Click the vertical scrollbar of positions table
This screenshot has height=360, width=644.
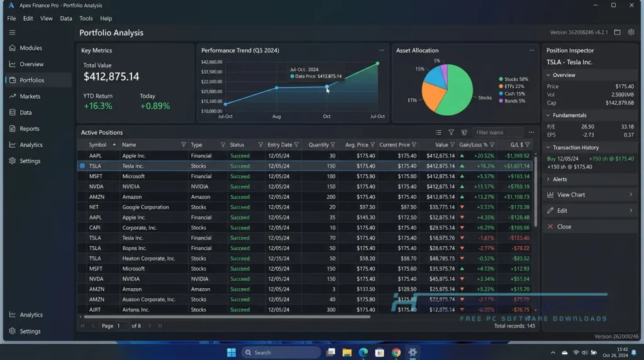click(x=535, y=192)
